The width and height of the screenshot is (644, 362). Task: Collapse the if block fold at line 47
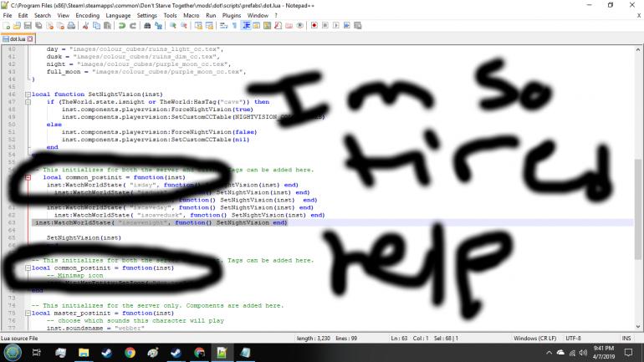click(28, 102)
